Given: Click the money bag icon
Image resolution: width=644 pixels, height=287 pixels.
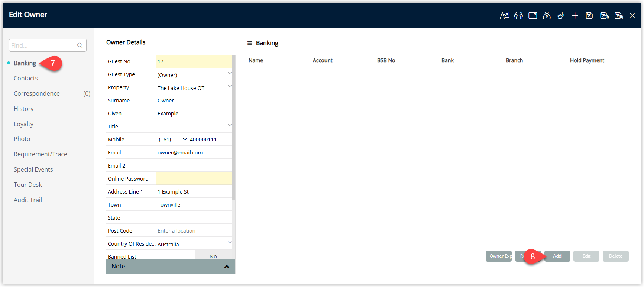Looking at the screenshot, I should pos(547,16).
